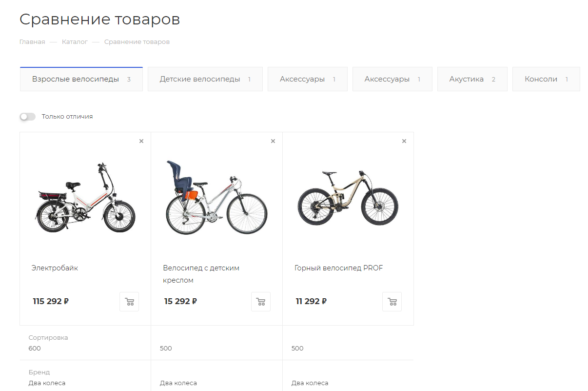Click the mountain bike product image
Image resolution: width=588 pixels, height=391 pixels.
click(x=348, y=197)
